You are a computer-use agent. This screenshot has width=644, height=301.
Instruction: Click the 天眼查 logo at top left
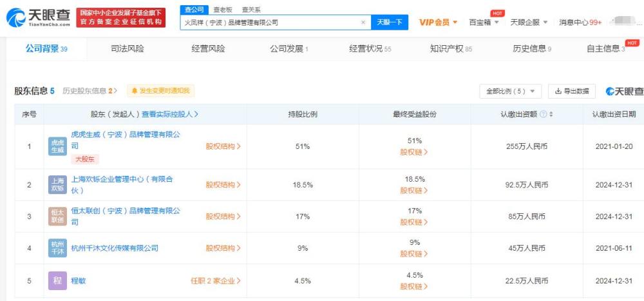tap(35, 17)
